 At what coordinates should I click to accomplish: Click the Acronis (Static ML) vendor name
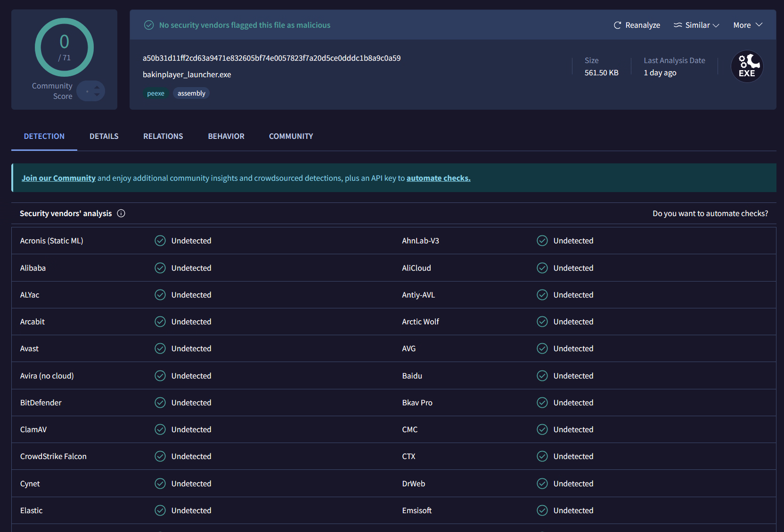(x=51, y=241)
